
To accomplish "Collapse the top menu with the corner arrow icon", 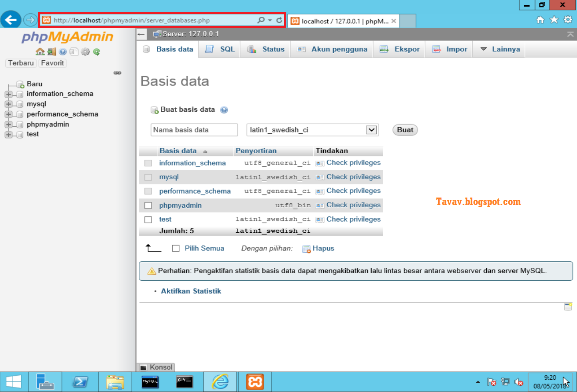I will click(x=570, y=34).
